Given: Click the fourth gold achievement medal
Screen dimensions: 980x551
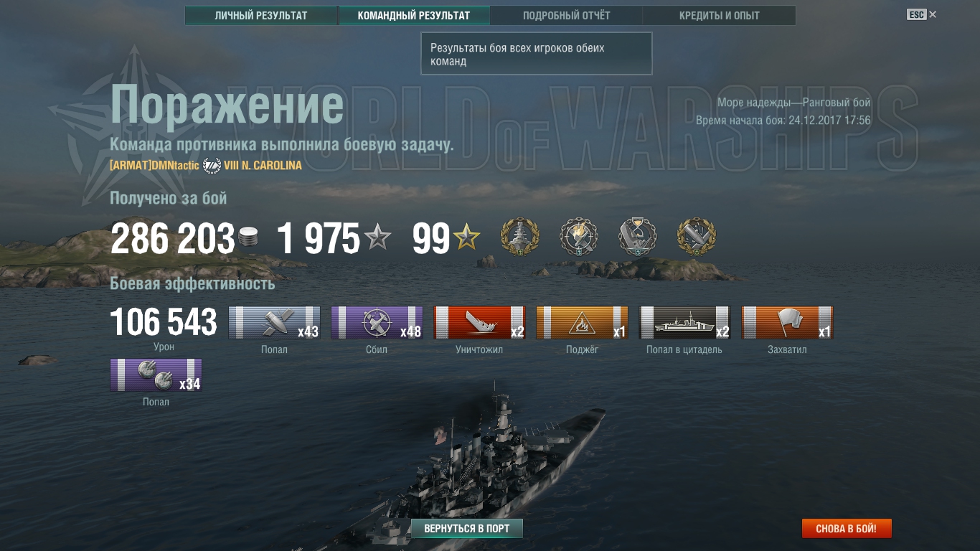Looking at the screenshot, I should [x=697, y=237].
